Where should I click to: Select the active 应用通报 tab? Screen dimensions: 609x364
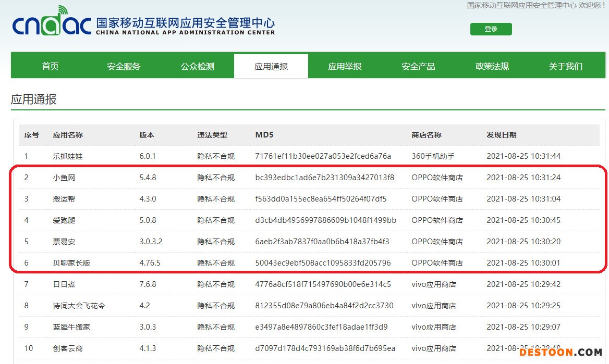tap(271, 66)
